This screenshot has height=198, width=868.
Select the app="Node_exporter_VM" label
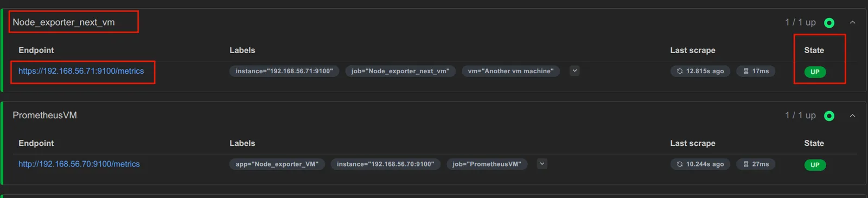277,164
